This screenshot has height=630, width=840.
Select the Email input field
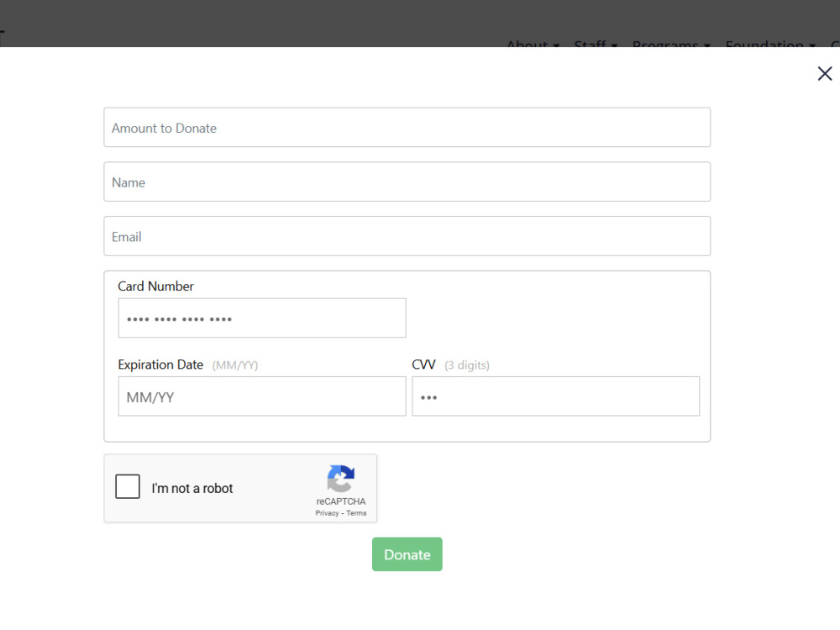pyautogui.click(x=407, y=236)
